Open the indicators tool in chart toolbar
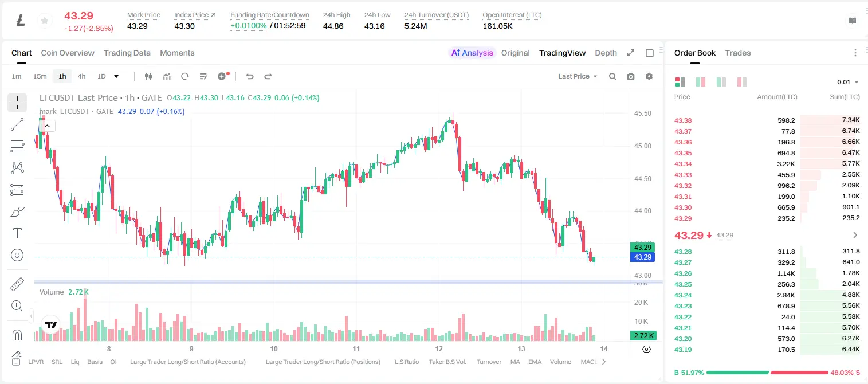This screenshot has width=868, height=384. [x=167, y=76]
